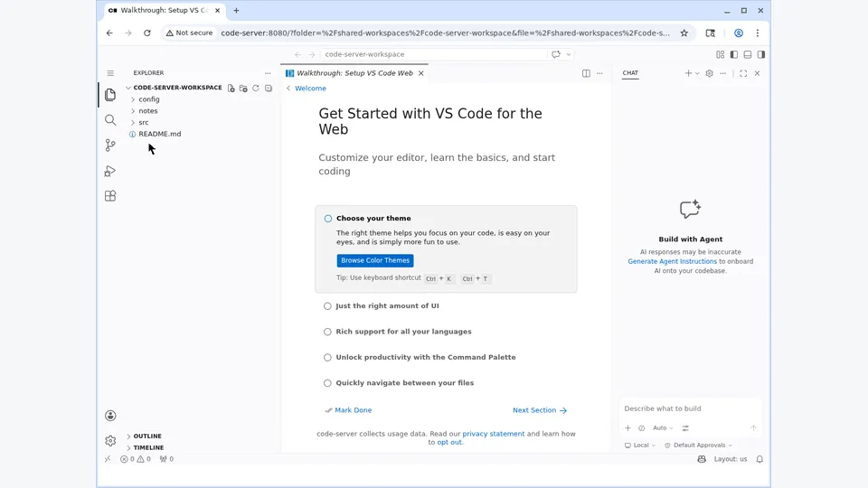The image size is (868, 488).
Task: Open editor more actions ellipsis
Action: click(x=599, y=73)
